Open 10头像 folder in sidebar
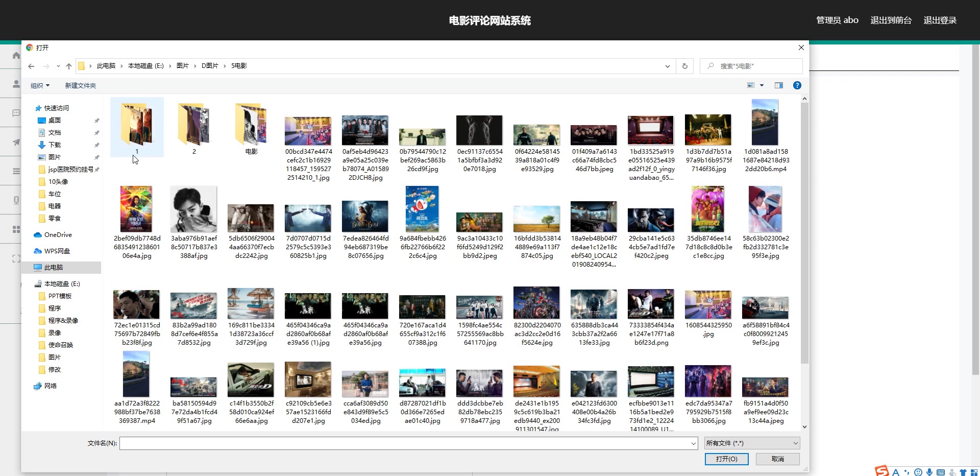Viewport: 980px width, 476px height. (x=58, y=182)
